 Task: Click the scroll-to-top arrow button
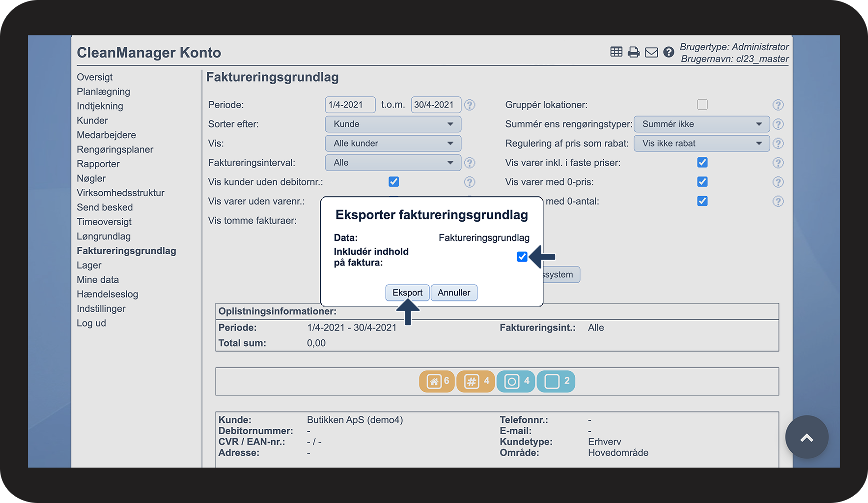click(807, 437)
